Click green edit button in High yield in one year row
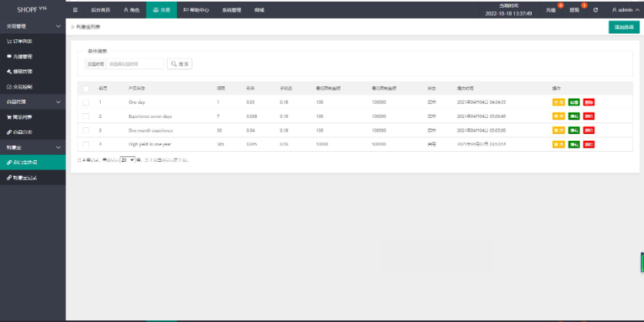Screen dimensions: 644x322 (x=574, y=144)
